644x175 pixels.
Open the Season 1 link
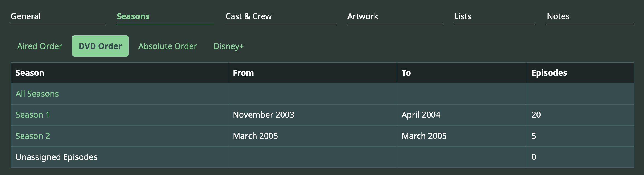point(33,115)
